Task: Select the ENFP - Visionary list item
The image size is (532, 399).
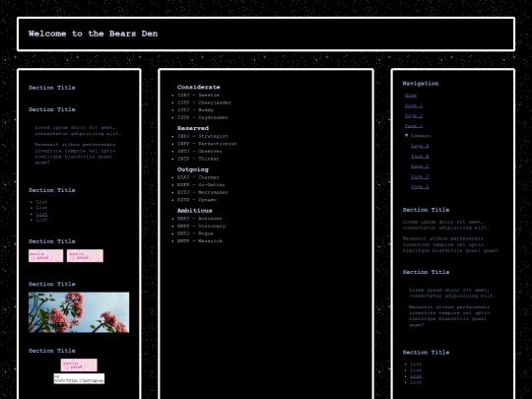Action: tap(201, 226)
